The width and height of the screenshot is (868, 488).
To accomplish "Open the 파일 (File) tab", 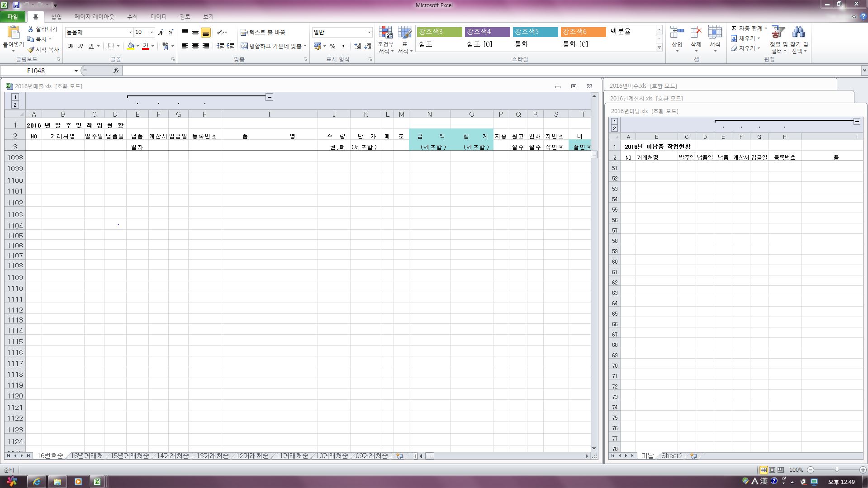I will pyautogui.click(x=13, y=17).
